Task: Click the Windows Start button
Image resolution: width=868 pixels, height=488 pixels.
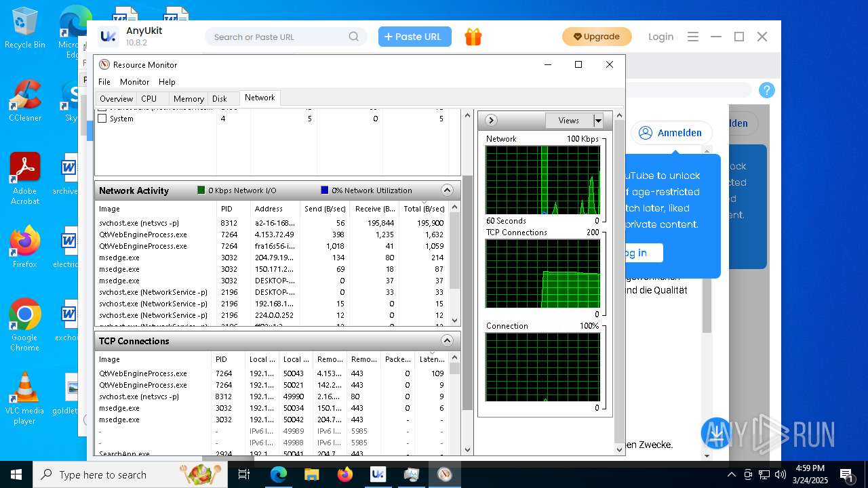Action: coord(16,474)
